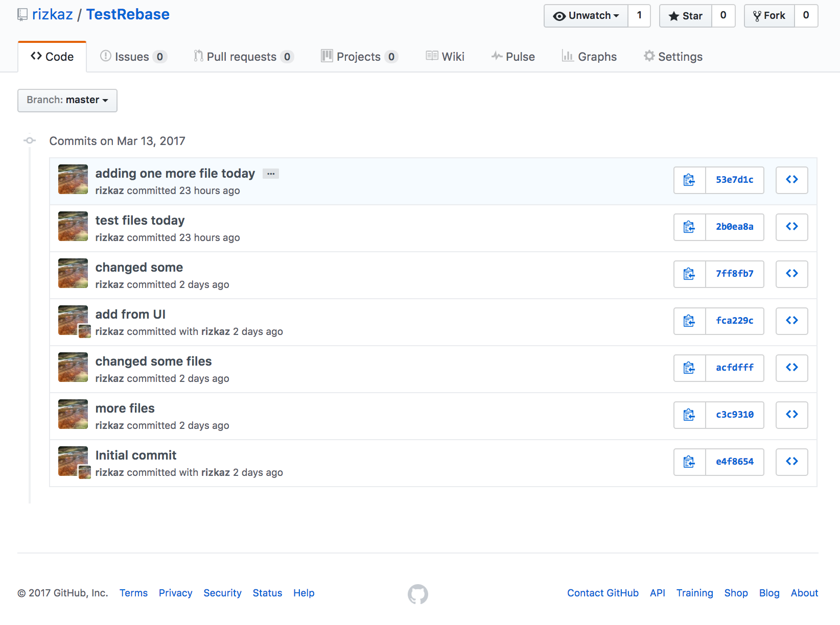The height and width of the screenshot is (625, 840).
Task: Switch to the Wiki tab
Action: pyautogui.click(x=445, y=57)
